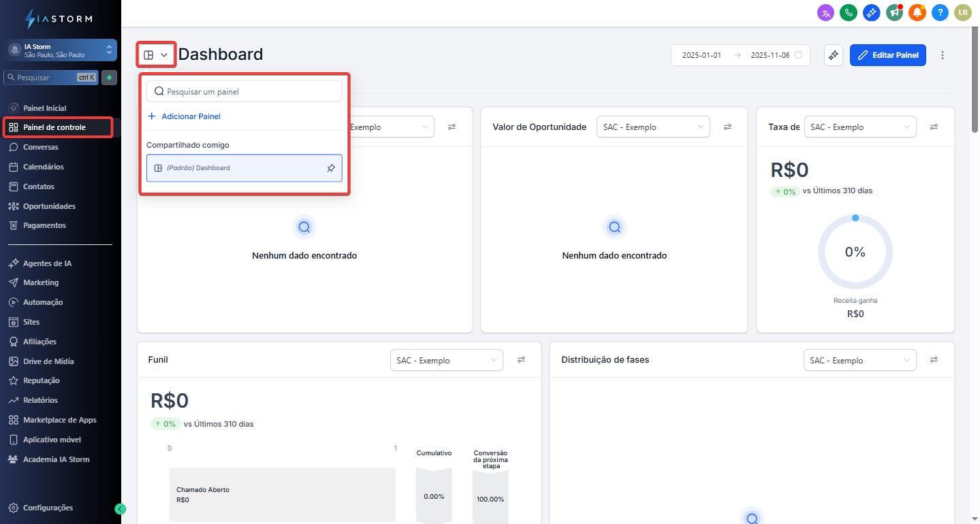This screenshot has width=980, height=524.
Task: Pin the (Padrão) Dashboard panel
Action: pos(331,168)
